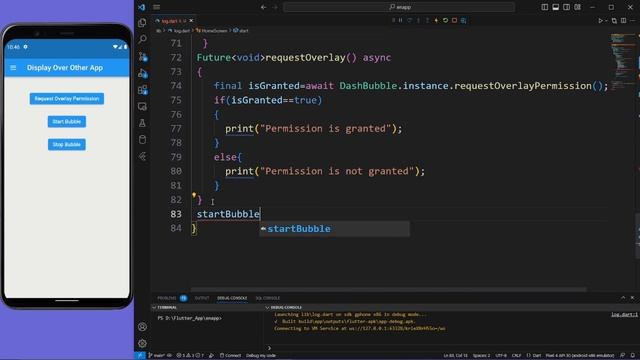Open the Manage gear in activity bar
Screen dimensions: 640x360
pyautogui.click(x=142, y=343)
